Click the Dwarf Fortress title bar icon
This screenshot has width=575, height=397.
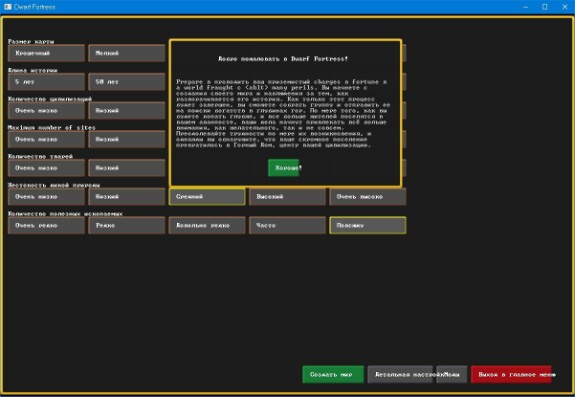pyautogui.click(x=8, y=7)
